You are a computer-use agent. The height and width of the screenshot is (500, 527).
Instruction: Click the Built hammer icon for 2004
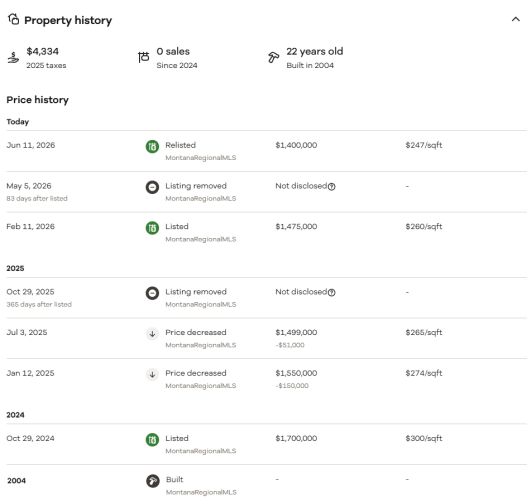tap(153, 481)
